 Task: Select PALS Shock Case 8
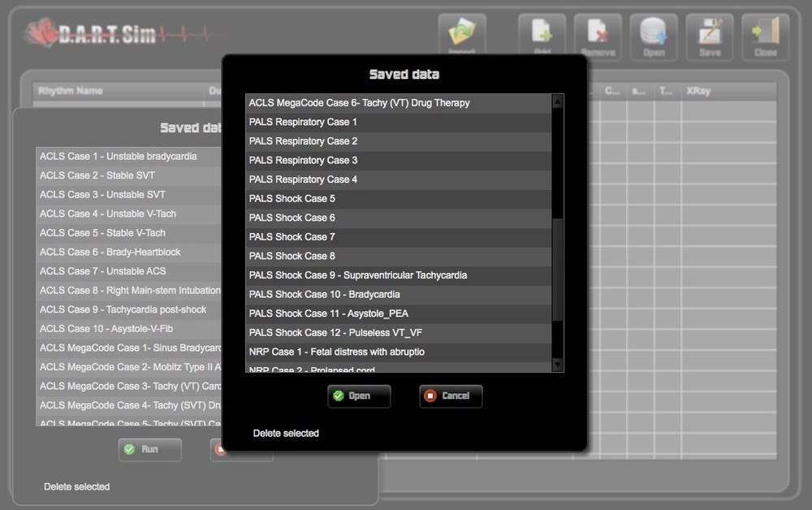coord(398,257)
